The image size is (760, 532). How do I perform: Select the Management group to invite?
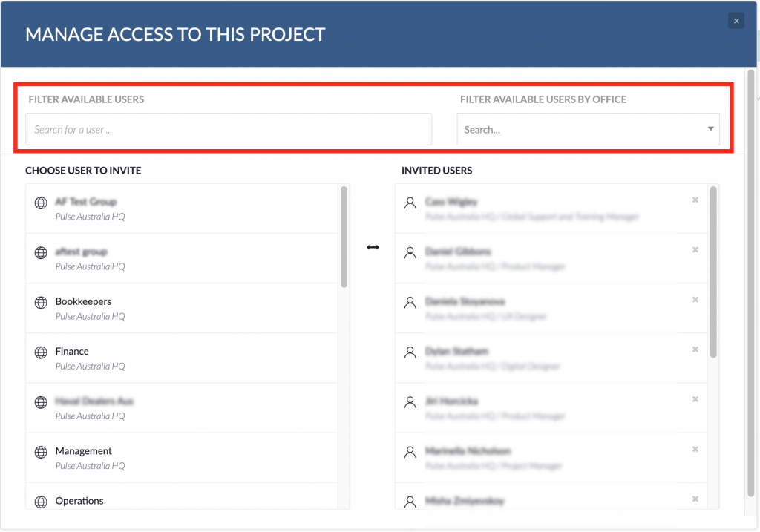182,458
